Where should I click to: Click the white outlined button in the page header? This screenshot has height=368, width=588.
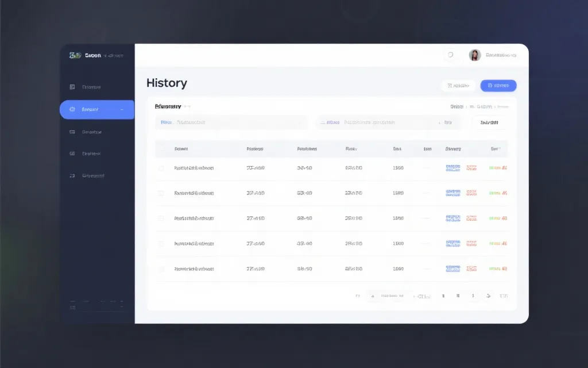pyautogui.click(x=458, y=86)
